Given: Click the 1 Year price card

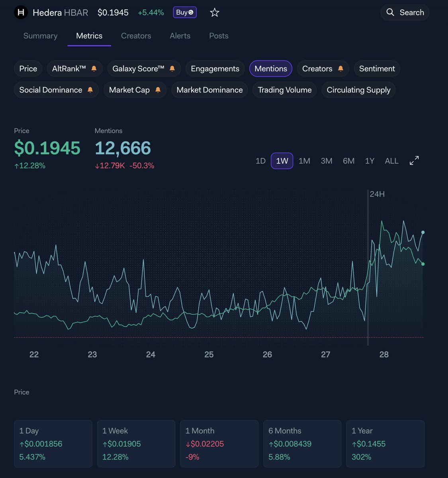Looking at the screenshot, I should (x=385, y=444).
